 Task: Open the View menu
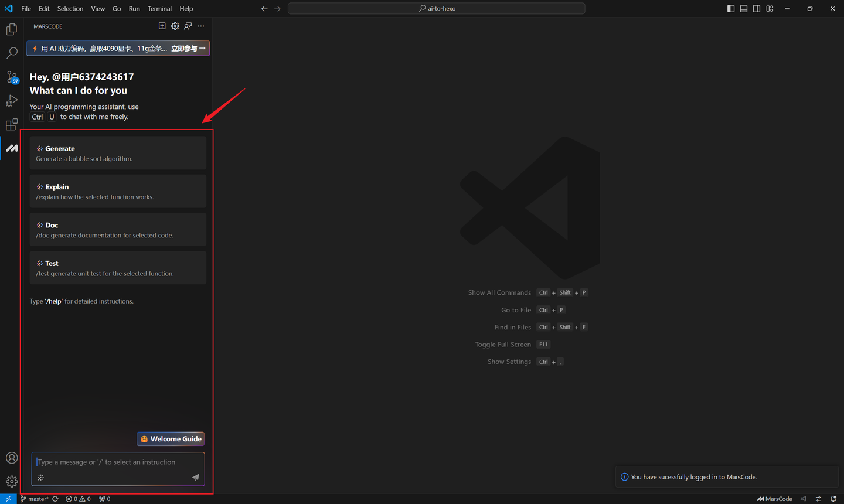[x=98, y=9]
